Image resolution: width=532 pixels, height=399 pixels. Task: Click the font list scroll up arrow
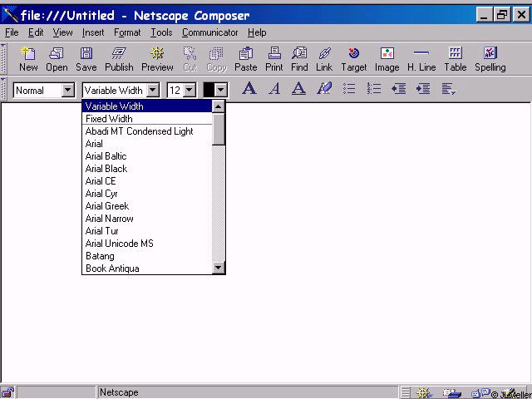[x=218, y=106]
